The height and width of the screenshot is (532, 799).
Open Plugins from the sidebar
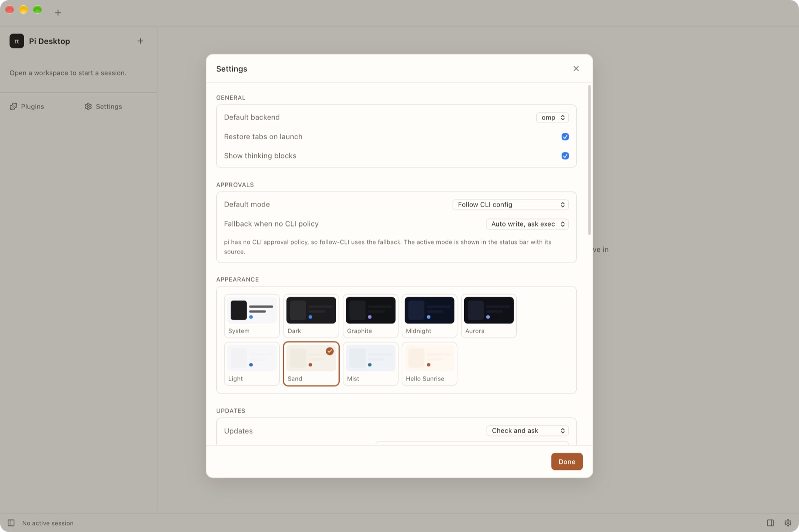click(27, 107)
